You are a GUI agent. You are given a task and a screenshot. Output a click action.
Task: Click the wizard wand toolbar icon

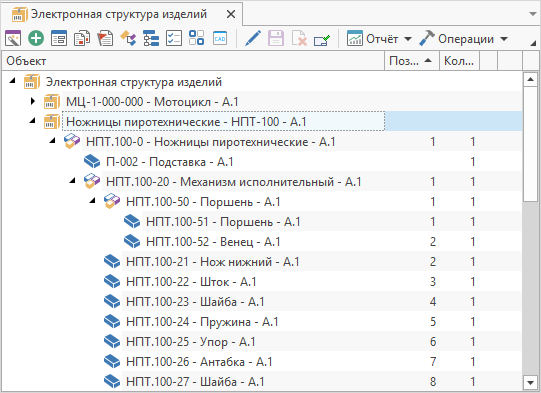pyautogui.click(x=13, y=38)
